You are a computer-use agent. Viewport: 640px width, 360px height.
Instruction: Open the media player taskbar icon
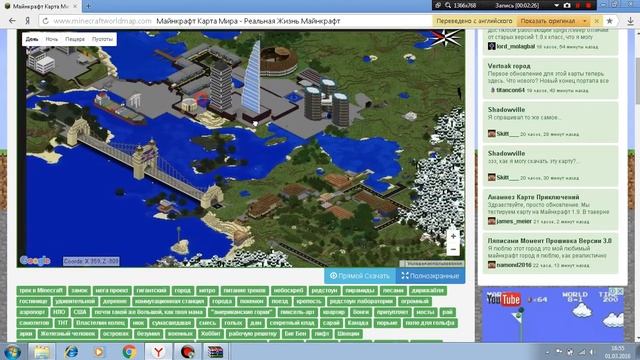tap(99, 352)
